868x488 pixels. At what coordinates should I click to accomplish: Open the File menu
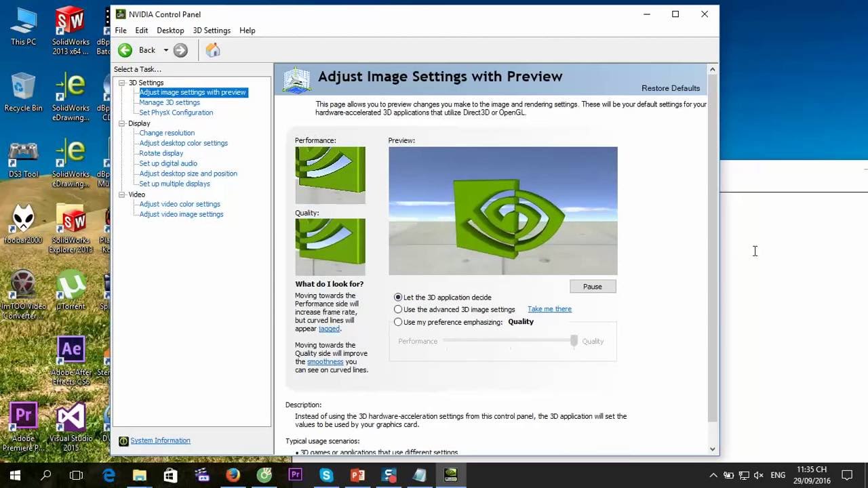(x=121, y=30)
